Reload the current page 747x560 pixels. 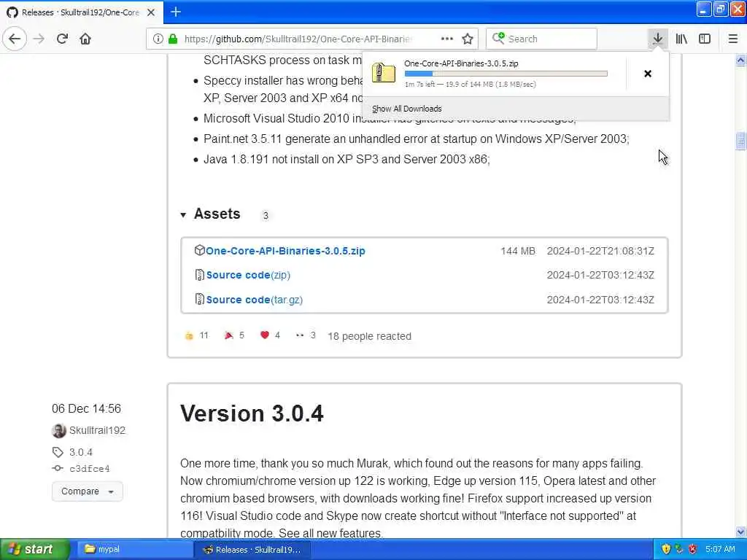tap(62, 39)
